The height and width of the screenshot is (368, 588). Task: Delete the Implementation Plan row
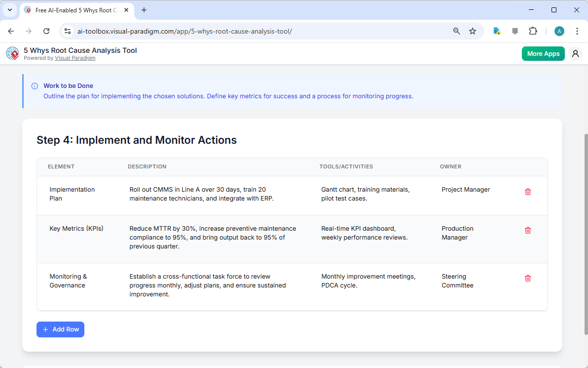click(527, 192)
